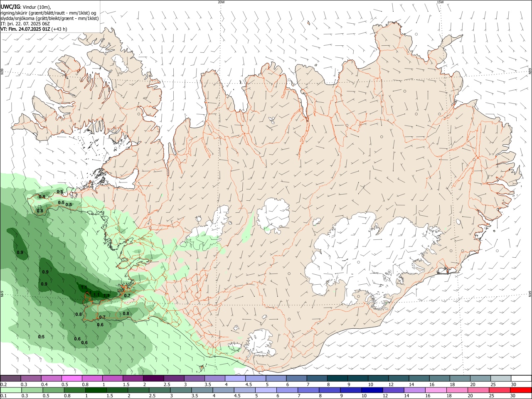Click the 'VT: Fim. 24.07.2025 01Z' valid time
The height and width of the screenshot is (399, 532).
pyautogui.click(x=25, y=29)
